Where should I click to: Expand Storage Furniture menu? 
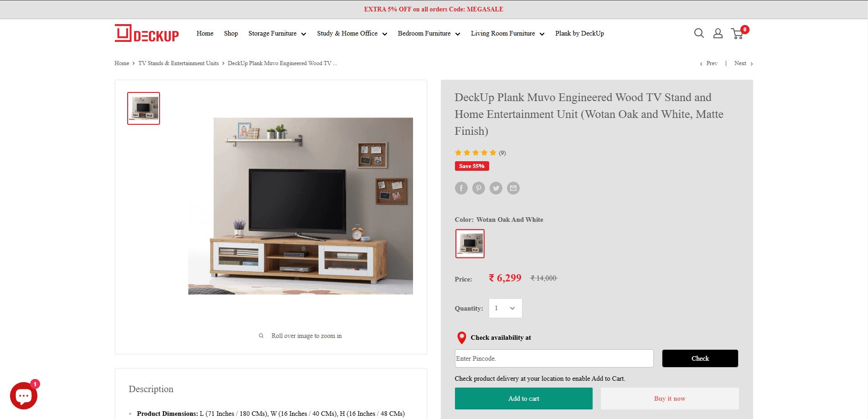277,33
